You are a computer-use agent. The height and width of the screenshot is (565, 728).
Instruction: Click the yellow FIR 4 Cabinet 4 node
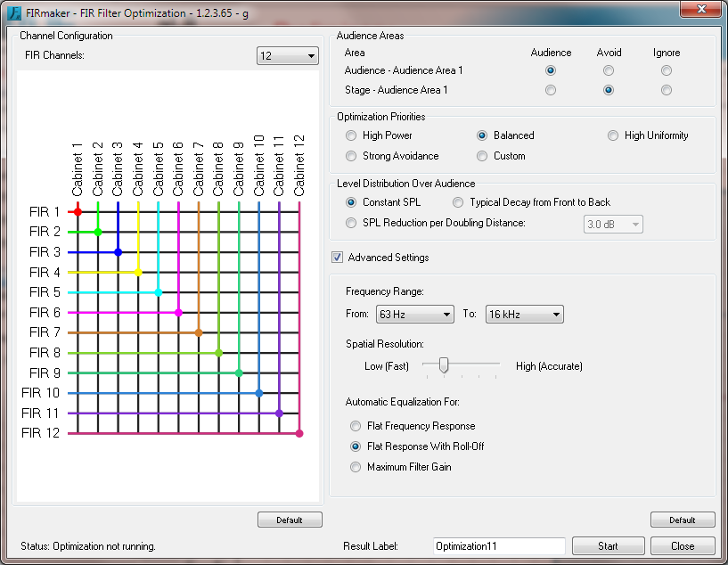[x=138, y=272]
